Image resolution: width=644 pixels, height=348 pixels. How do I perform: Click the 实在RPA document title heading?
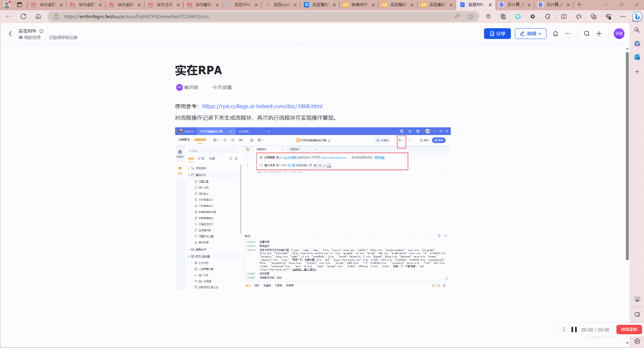198,70
